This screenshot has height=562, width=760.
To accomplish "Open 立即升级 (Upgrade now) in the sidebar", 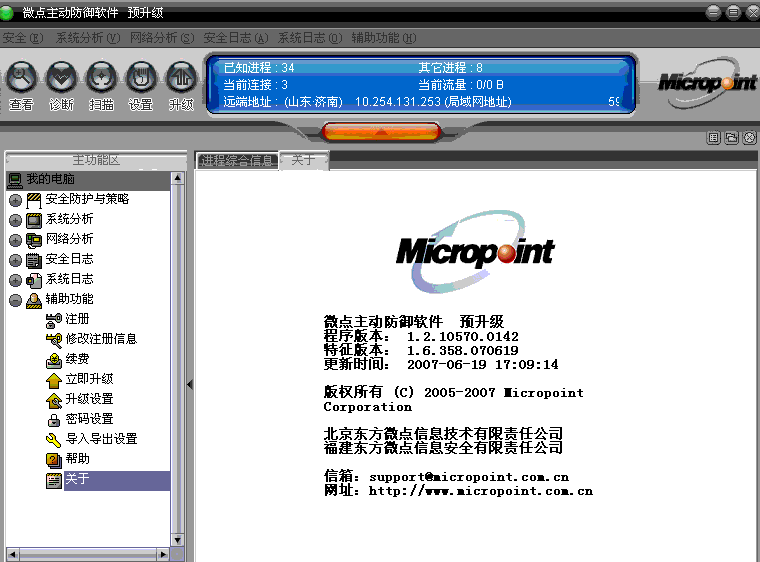I will click(x=89, y=379).
